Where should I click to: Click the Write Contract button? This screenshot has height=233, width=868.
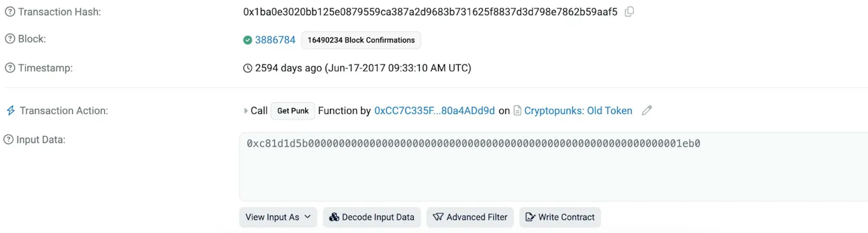(560, 217)
